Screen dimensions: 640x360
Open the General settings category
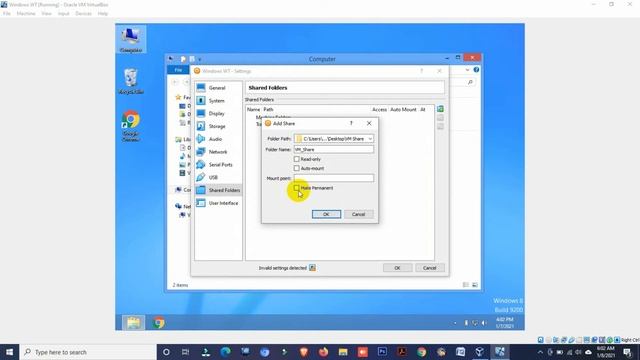click(218, 88)
